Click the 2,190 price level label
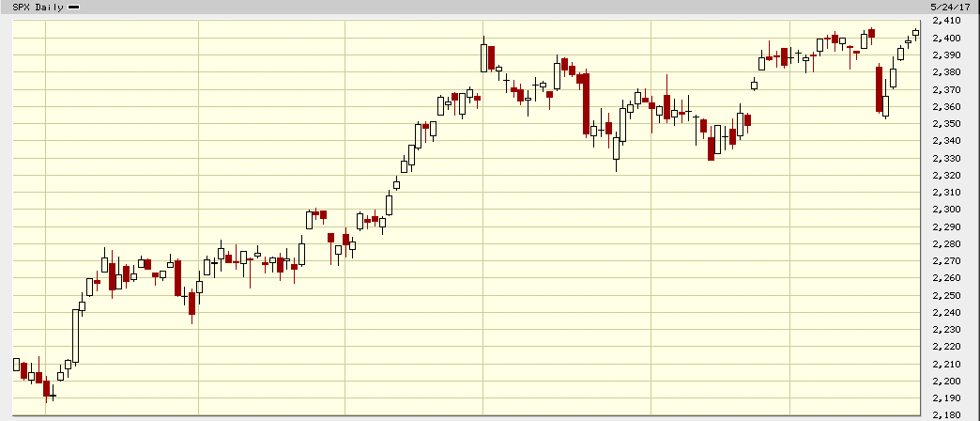The width and height of the screenshot is (980, 421). tap(946, 398)
